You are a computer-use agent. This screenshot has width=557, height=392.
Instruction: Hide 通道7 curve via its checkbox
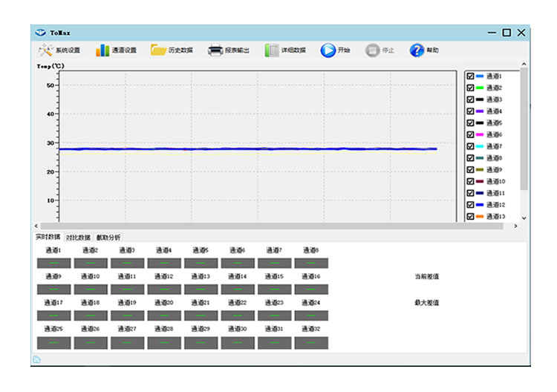click(x=470, y=146)
